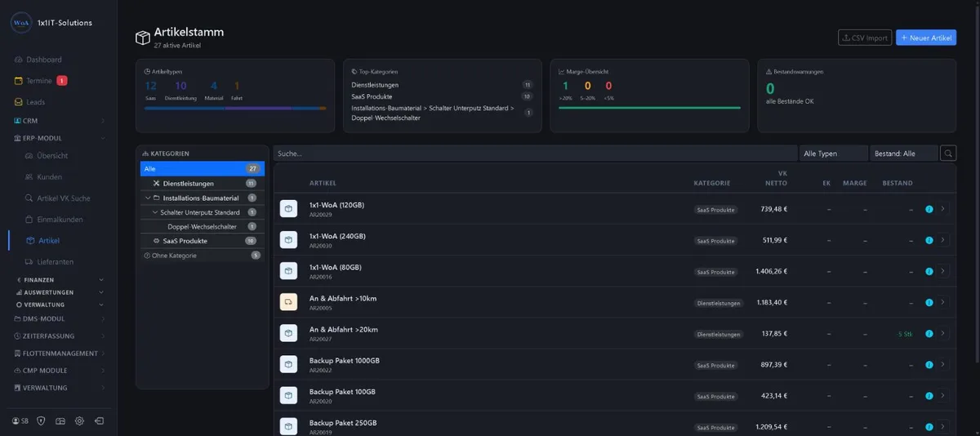This screenshot has width=980, height=436.
Task: Click info icon for Backup Paket 1000GB
Action: click(x=929, y=364)
